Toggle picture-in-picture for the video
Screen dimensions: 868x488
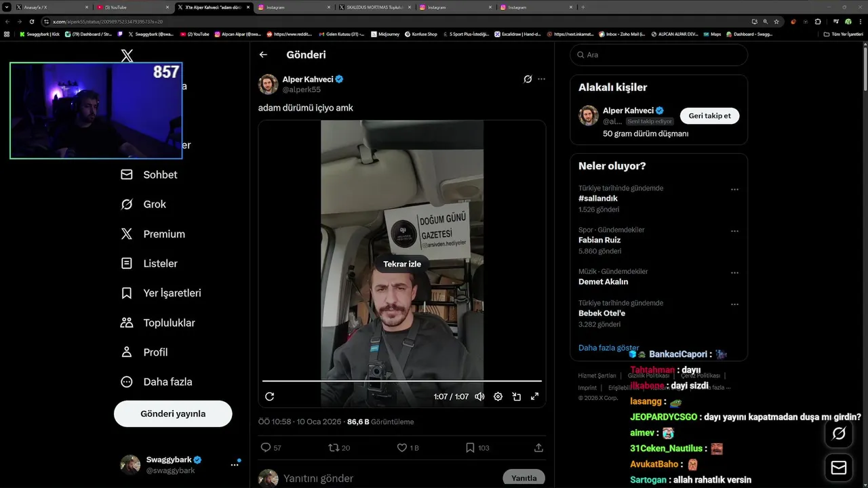click(x=516, y=396)
